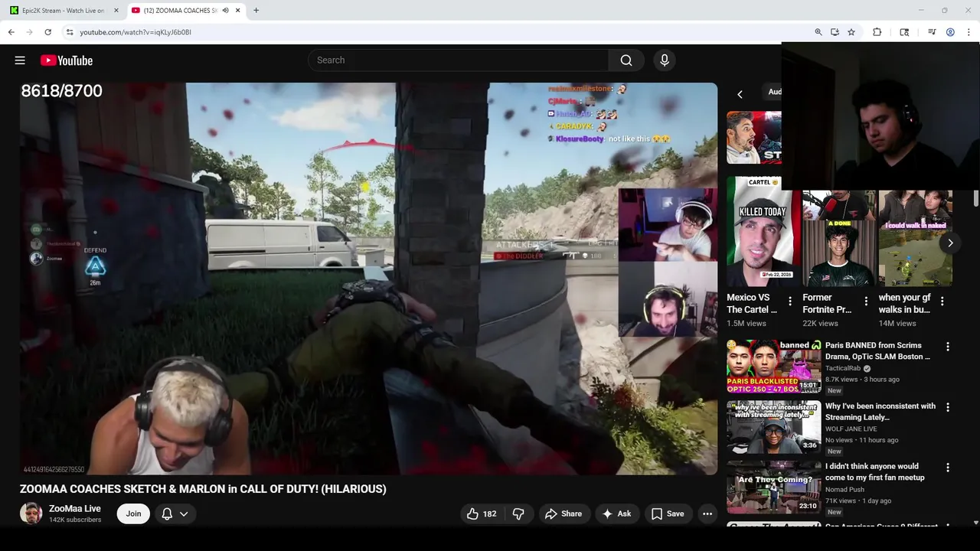
Task: Open the 'first fan meetup' video title
Action: pyautogui.click(x=874, y=471)
